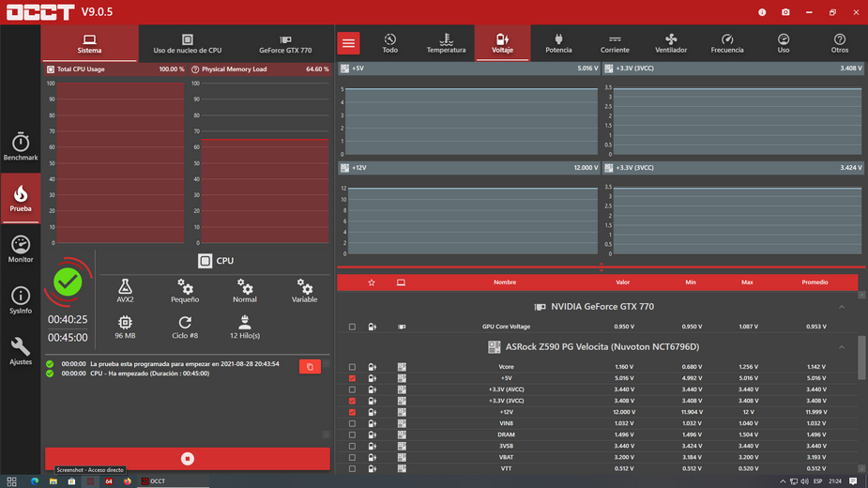868x488 pixels.
Task: Sort by the Promedio column header
Action: click(815, 282)
